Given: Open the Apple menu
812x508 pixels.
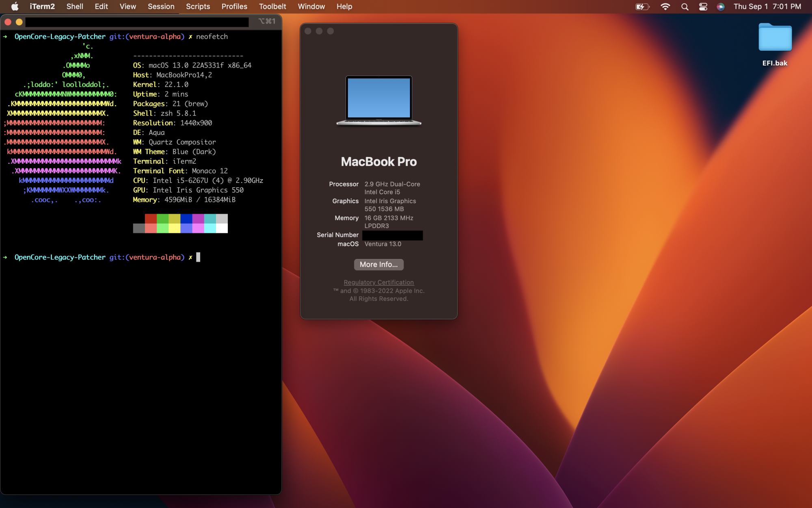Looking at the screenshot, I should click(15, 7).
